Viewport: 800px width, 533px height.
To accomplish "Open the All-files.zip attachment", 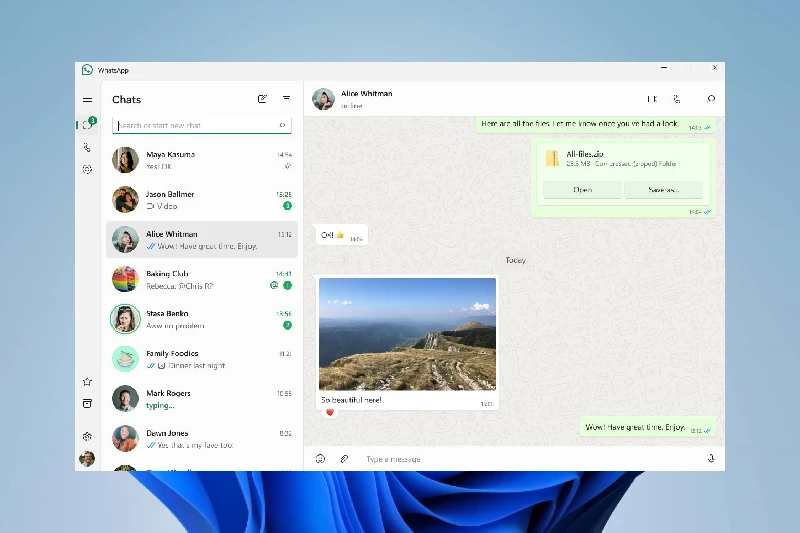I will point(582,190).
